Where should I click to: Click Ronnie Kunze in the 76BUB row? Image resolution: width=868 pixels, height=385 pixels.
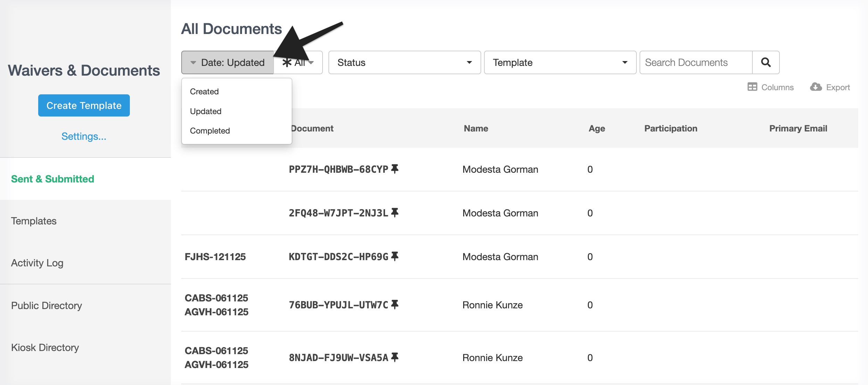pyautogui.click(x=493, y=305)
